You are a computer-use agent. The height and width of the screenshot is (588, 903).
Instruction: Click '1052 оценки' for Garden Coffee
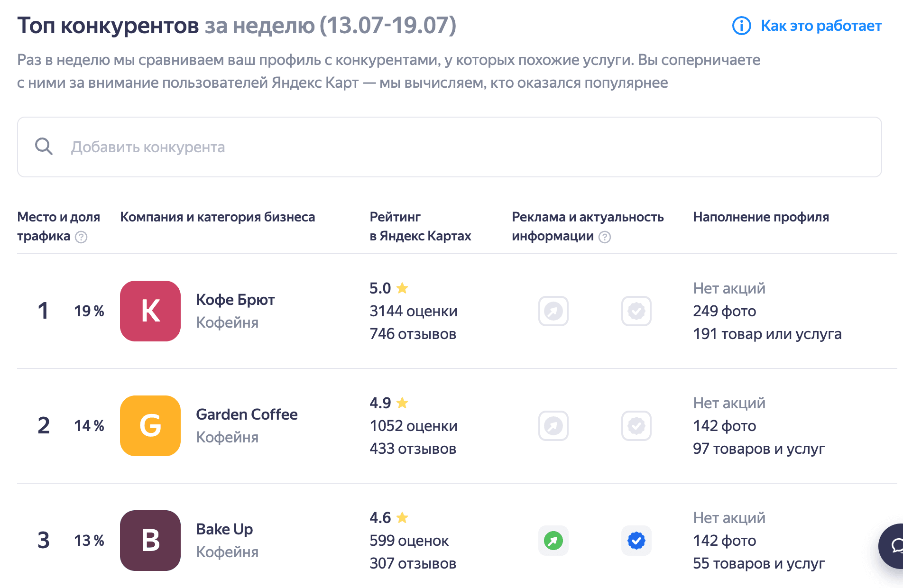click(x=414, y=426)
